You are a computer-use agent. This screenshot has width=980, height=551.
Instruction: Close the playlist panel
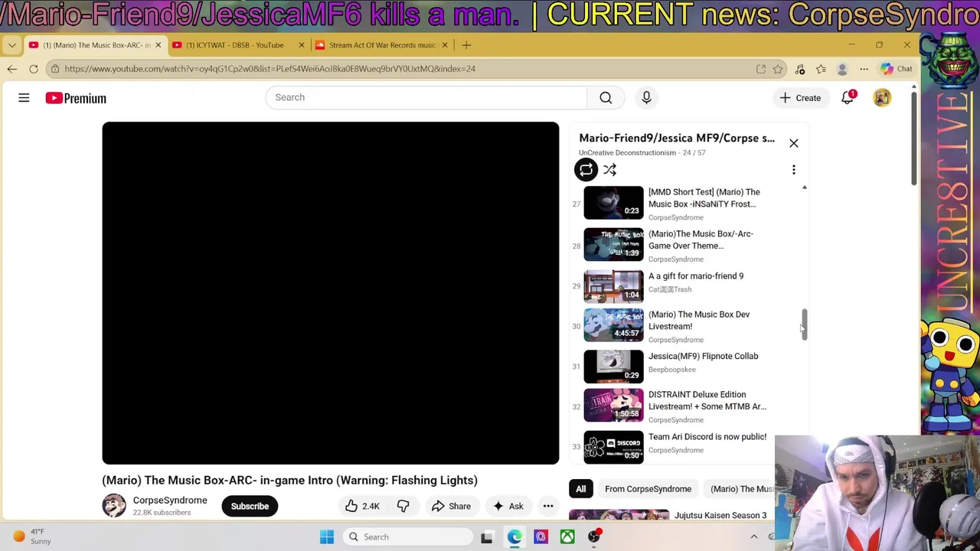click(x=794, y=143)
